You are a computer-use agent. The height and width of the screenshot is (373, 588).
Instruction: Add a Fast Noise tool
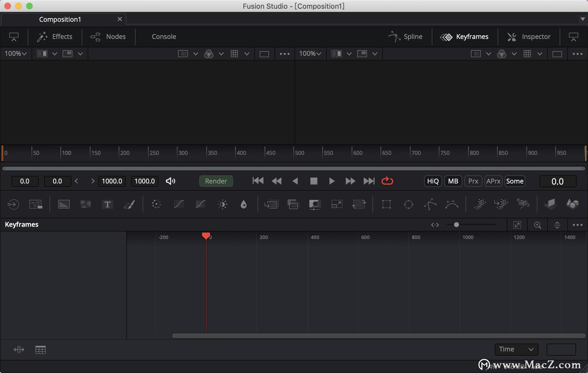click(x=86, y=204)
